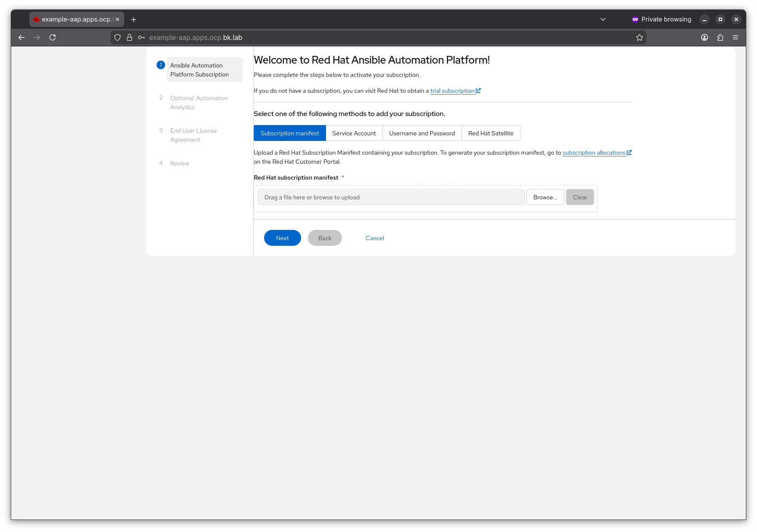The image size is (757, 532).
Task: Click the tracking protection shield icon
Action: pyautogui.click(x=117, y=37)
